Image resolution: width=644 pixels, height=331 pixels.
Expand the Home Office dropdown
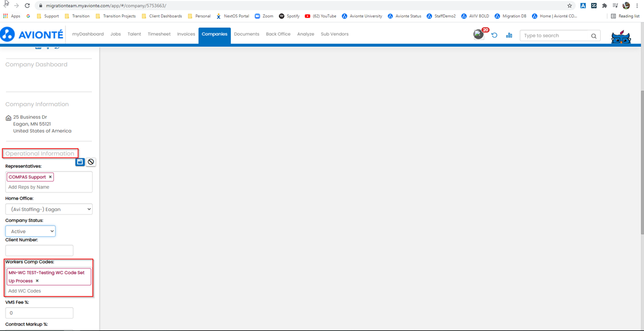pyautogui.click(x=48, y=210)
